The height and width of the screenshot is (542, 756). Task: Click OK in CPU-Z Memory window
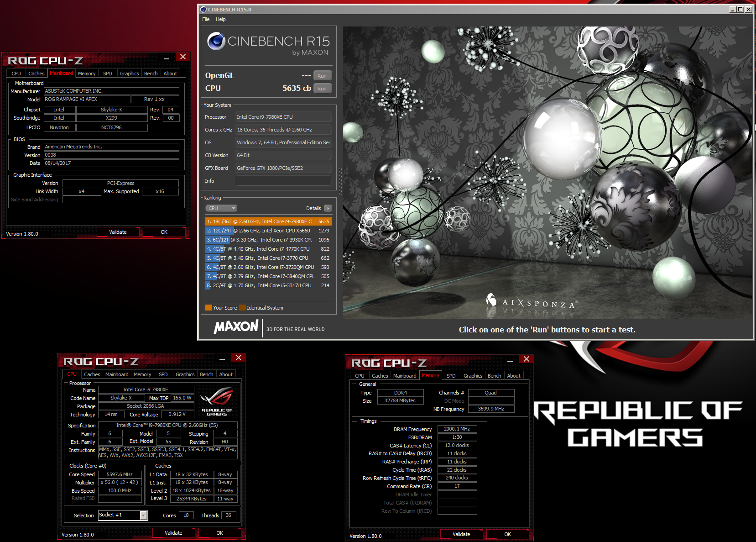508,534
